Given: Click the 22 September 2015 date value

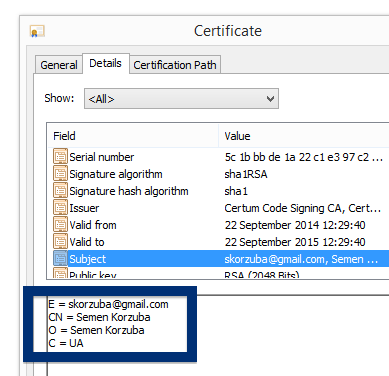Looking at the screenshot, I should [295, 242].
